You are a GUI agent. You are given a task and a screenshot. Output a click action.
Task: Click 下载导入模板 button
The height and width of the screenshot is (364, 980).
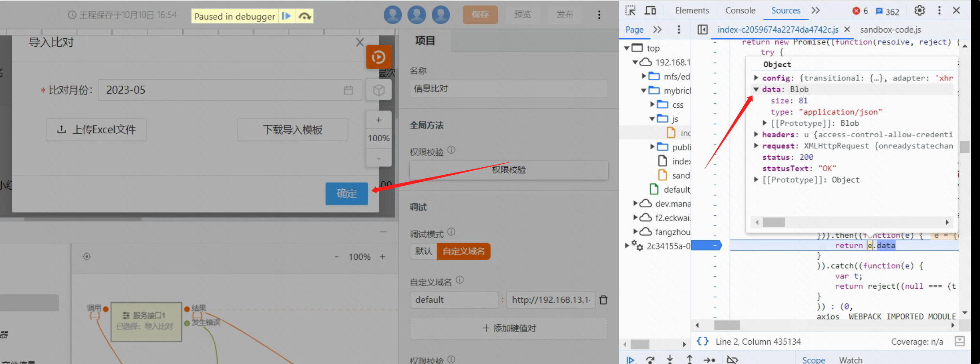pyautogui.click(x=293, y=130)
